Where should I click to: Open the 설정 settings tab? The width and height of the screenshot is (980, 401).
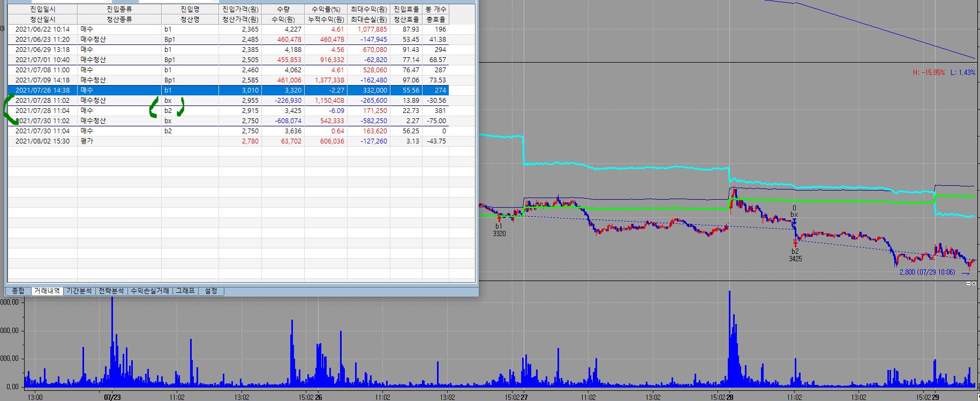tap(211, 291)
